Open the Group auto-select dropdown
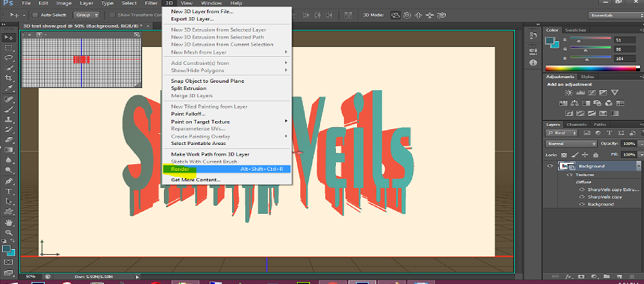The image size is (644, 284). (86, 15)
